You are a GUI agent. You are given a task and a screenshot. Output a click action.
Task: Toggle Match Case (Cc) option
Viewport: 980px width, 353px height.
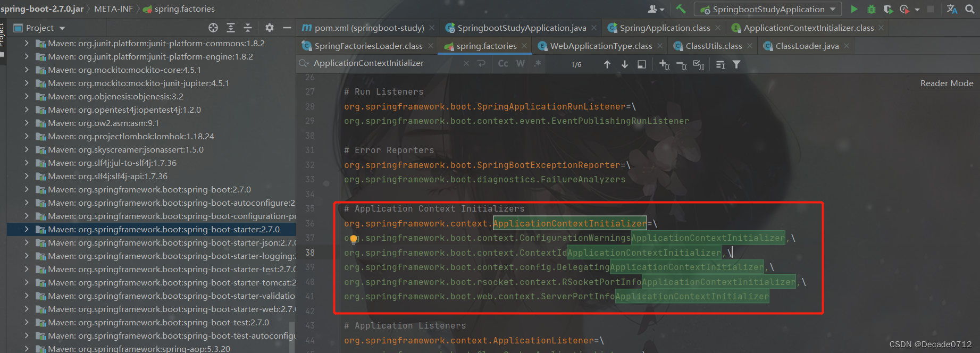(x=503, y=64)
